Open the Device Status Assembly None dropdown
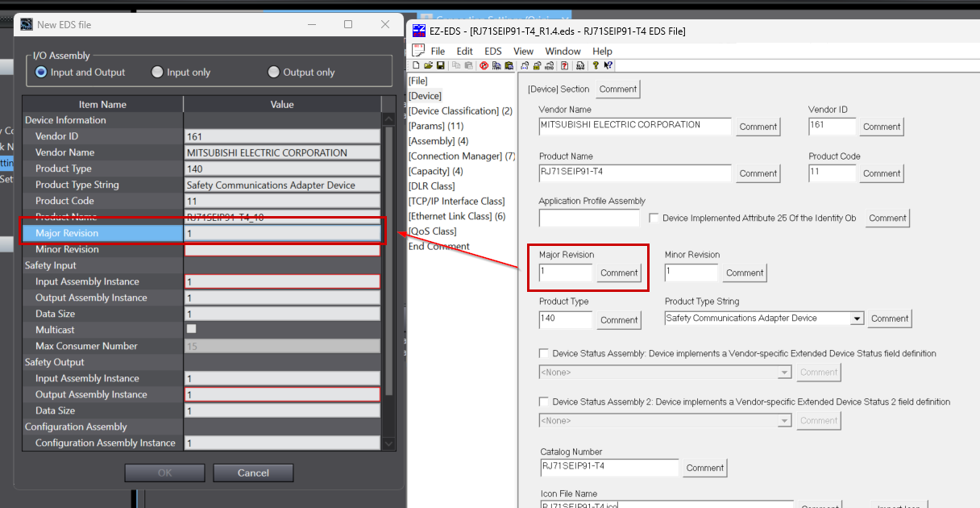The image size is (980, 508). click(784, 373)
